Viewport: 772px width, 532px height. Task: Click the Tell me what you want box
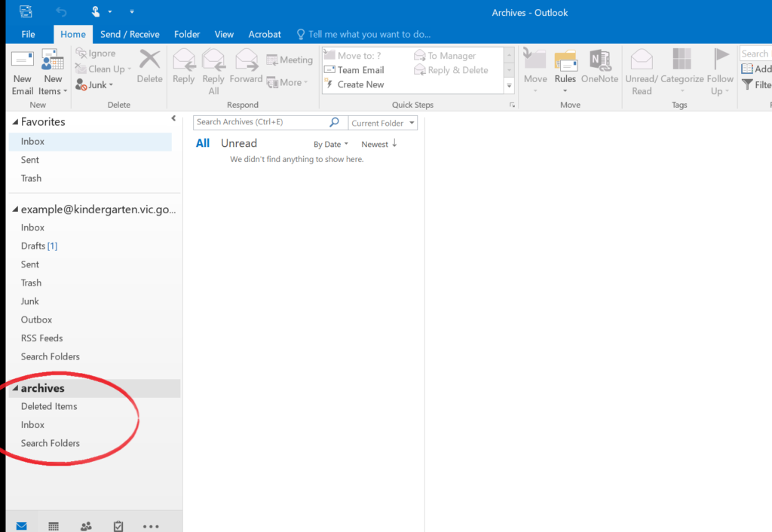tap(364, 34)
